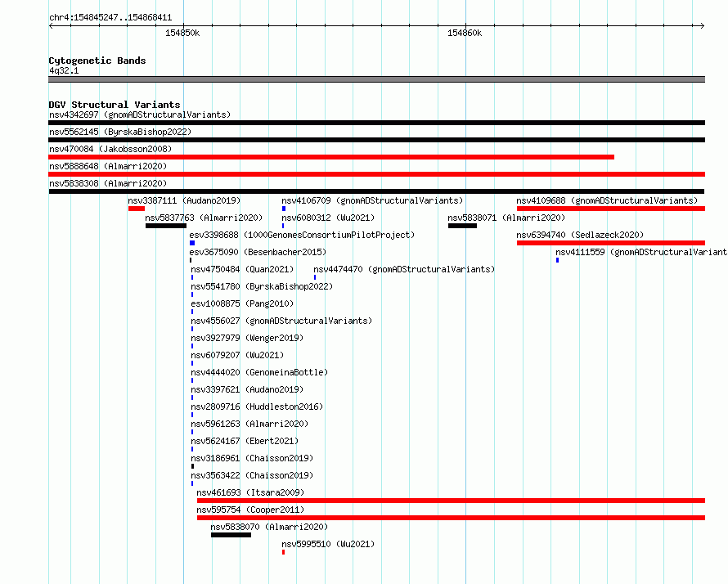This screenshot has height=584, width=728.
Task: Click the 154860k ruler tick label
Action: pos(465,33)
